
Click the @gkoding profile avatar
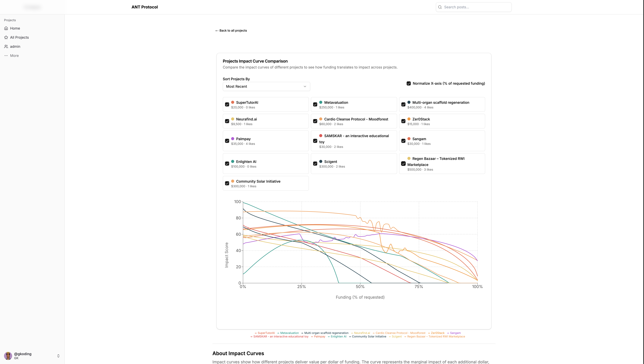pos(8,356)
